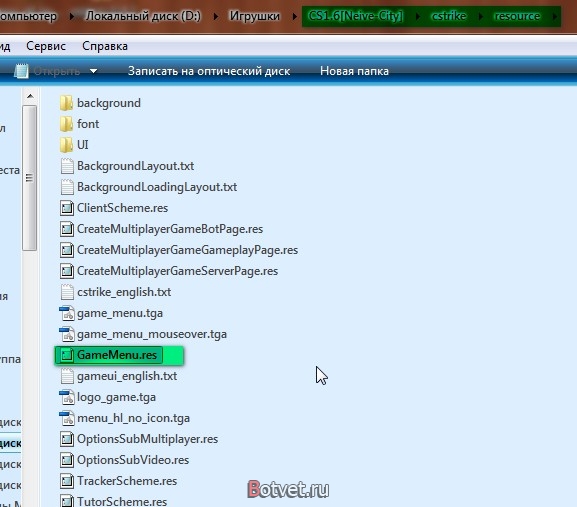Image resolution: width=577 pixels, height=507 pixels.
Task: Click the OptionsSubVideo.res file icon
Action: tap(67, 460)
